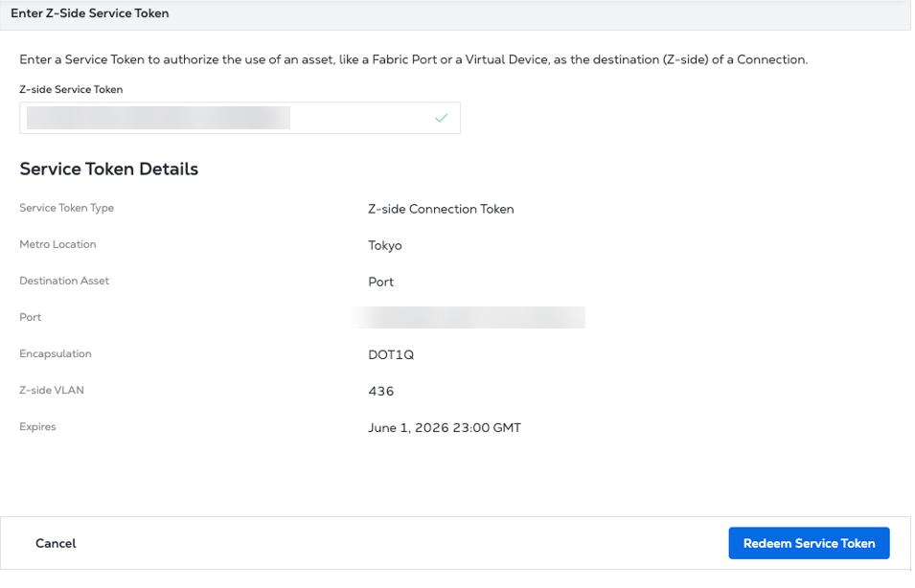The width and height of the screenshot is (915, 588).
Task: Click the Z-side Service Token field label
Action: pos(71,89)
